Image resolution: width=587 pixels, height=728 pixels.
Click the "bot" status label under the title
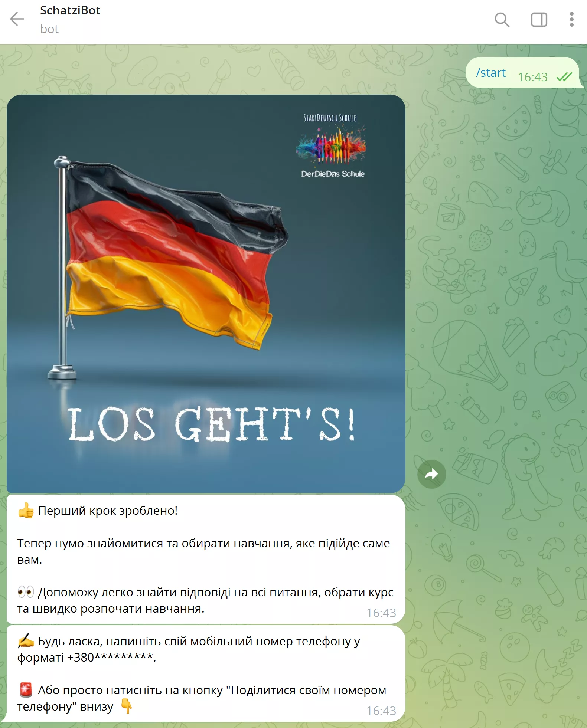(x=49, y=29)
